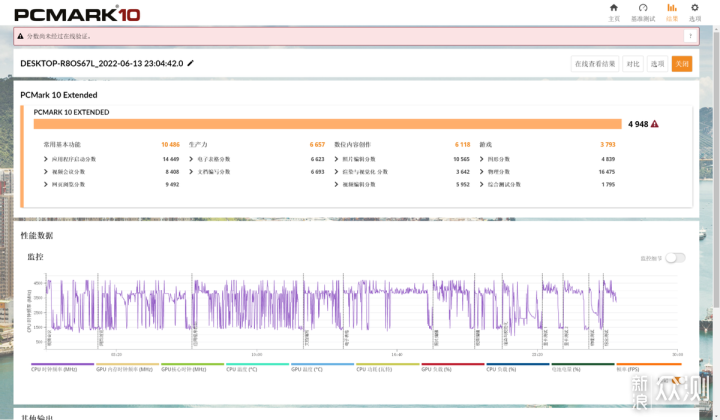The image size is (720, 420).
Task: Open the Benchmarks (基准测试) gauge icon
Action: point(643,8)
